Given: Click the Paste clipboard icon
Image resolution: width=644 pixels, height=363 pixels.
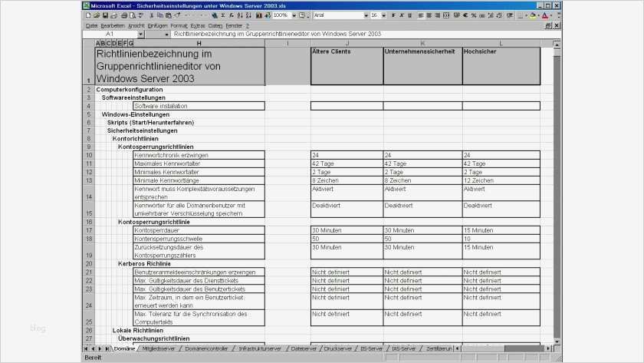Looking at the screenshot, I should [x=169, y=15].
